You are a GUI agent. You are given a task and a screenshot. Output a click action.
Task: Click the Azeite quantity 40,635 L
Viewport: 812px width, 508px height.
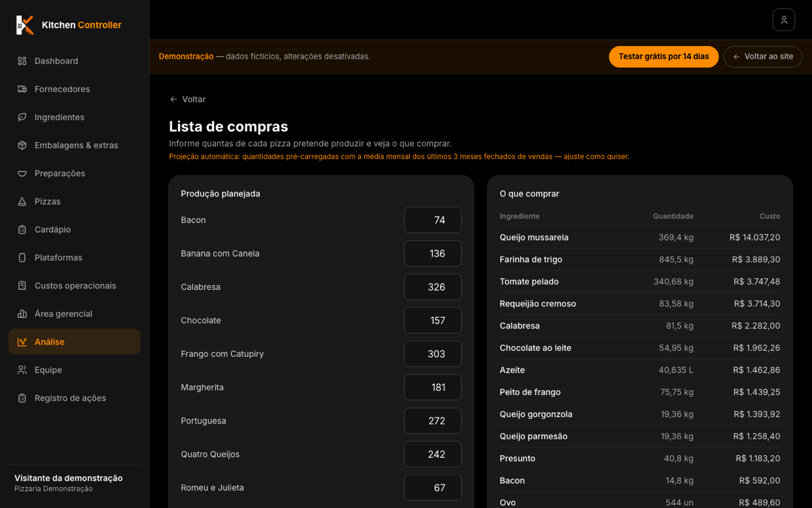(x=676, y=370)
